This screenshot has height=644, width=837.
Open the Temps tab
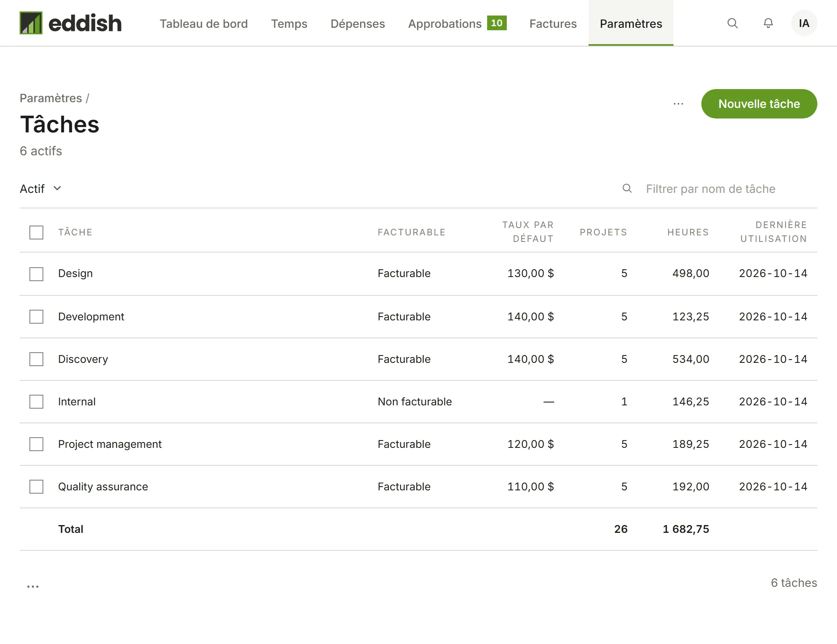(289, 24)
